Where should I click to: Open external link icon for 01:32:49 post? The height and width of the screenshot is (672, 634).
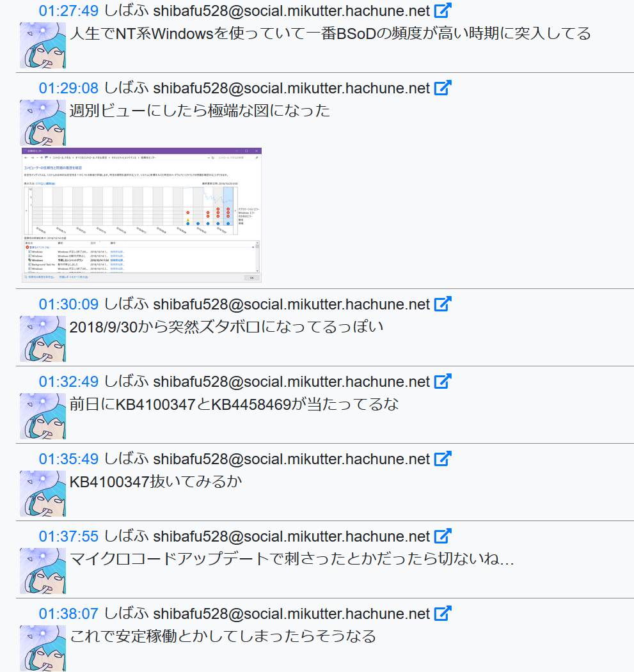click(443, 381)
